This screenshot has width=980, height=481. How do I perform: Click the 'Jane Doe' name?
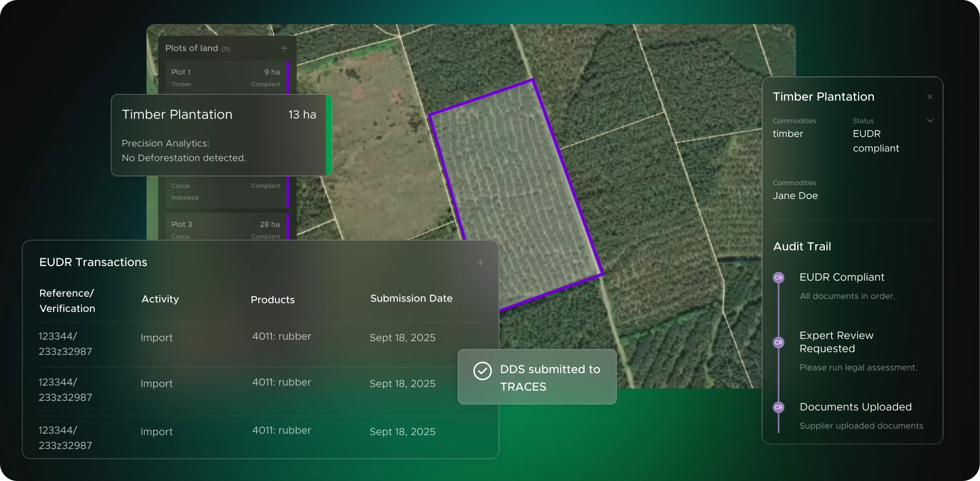(x=795, y=196)
